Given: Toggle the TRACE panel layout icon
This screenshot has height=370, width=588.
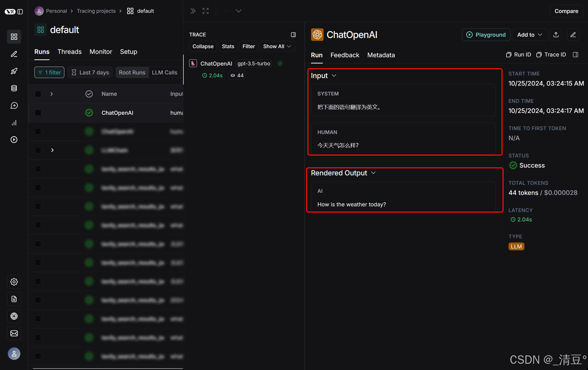Looking at the screenshot, I should point(293,35).
